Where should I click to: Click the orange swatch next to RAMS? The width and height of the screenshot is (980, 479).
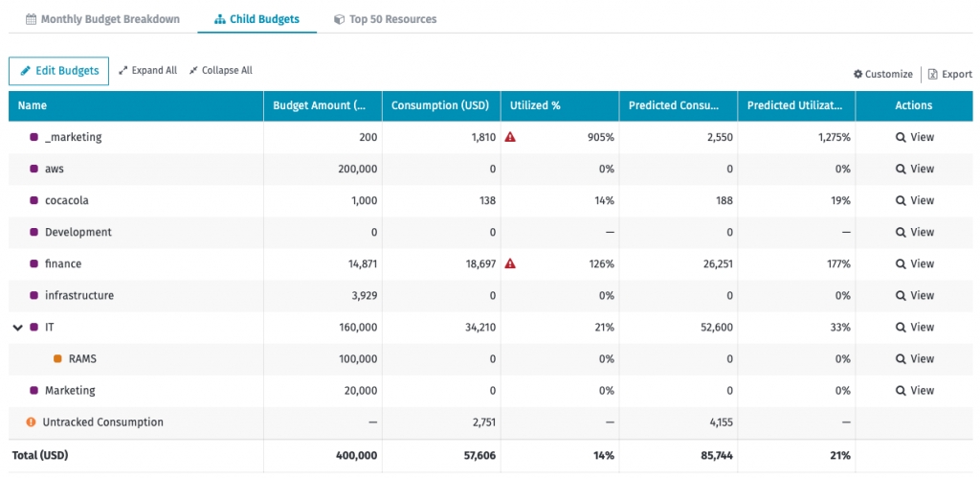coord(57,358)
